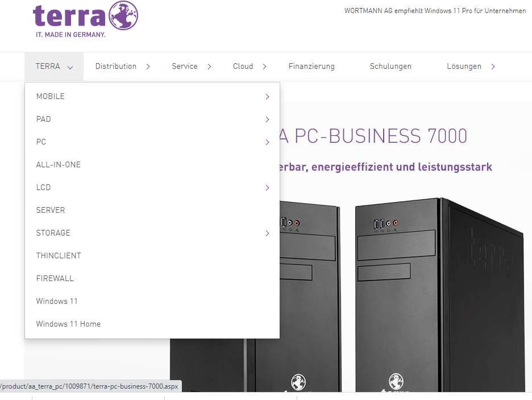This screenshot has width=532, height=400.
Task: Choose THINCLIENT category
Action: pos(59,255)
